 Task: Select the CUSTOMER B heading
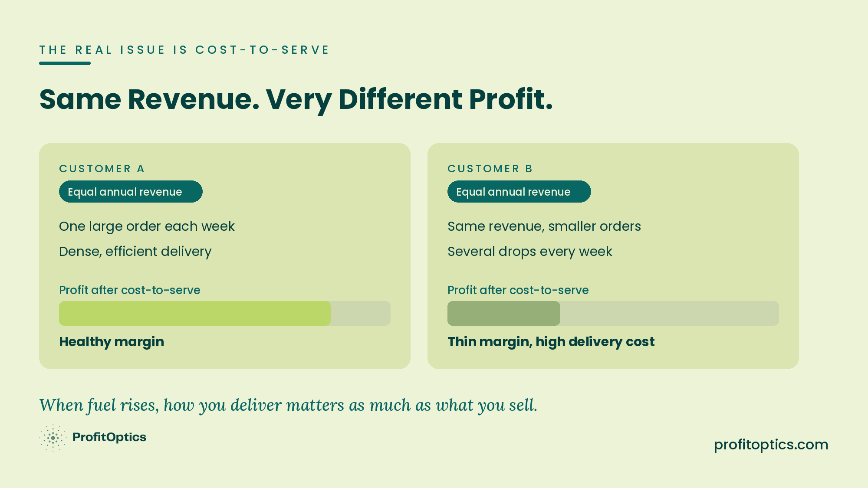pyautogui.click(x=490, y=169)
